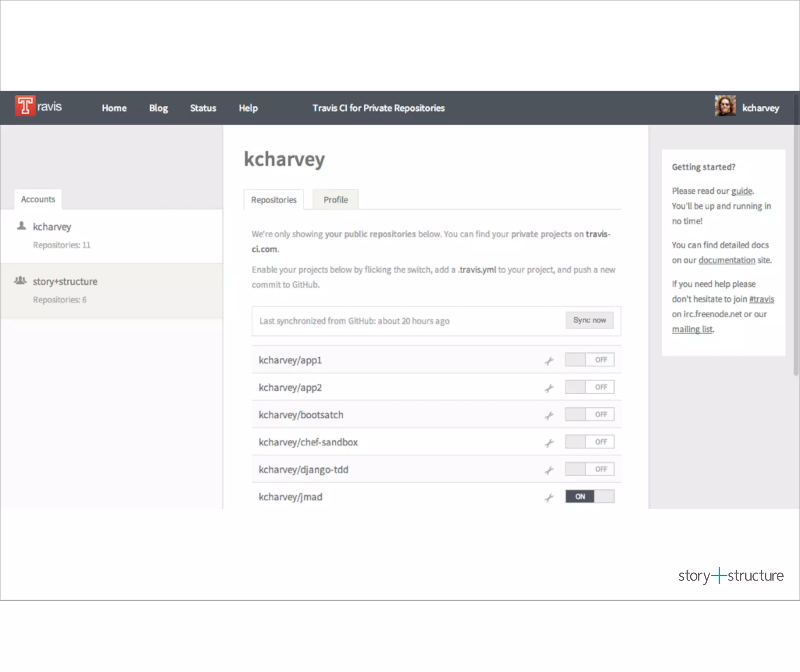Disable the kcharvey/jmad switch
The width and height of the screenshot is (800, 672).
[589, 496]
